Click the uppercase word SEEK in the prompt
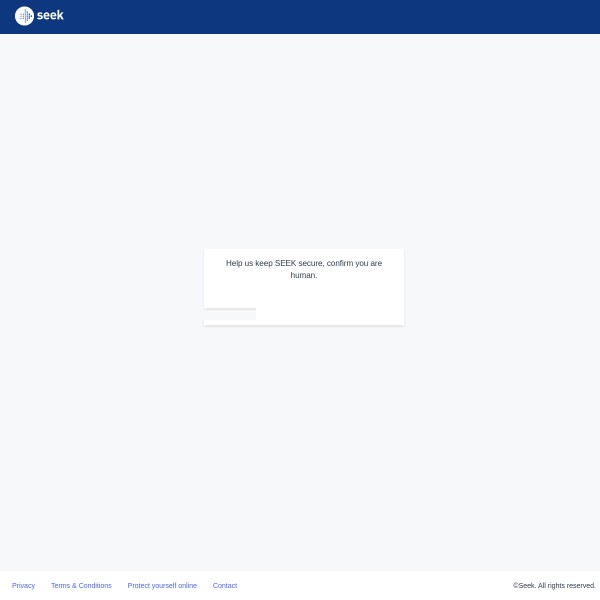 pos(285,263)
